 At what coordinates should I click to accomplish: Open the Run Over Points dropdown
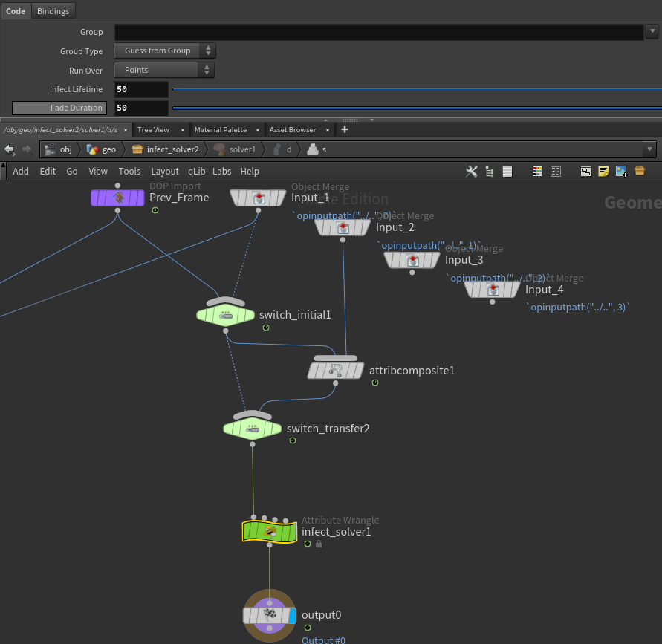coord(164,70)
